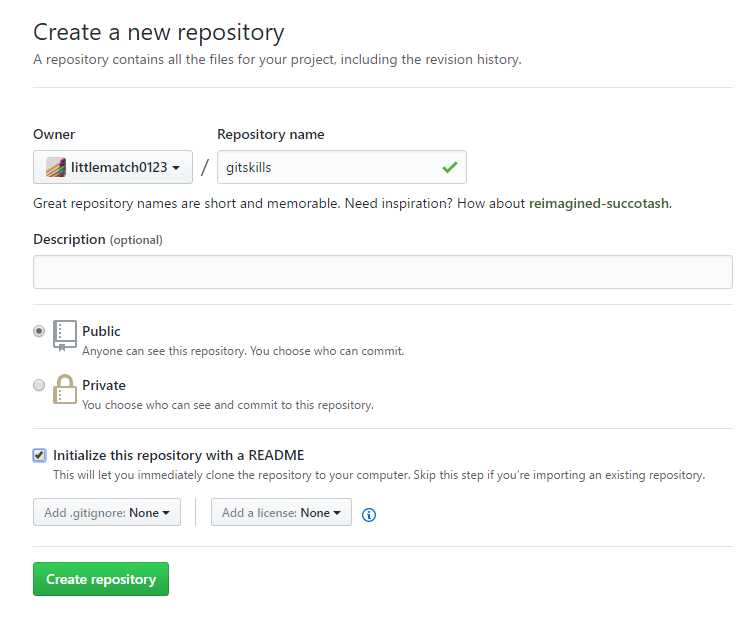Image resolution: width=746 pixels, height=632 pixels.
Task: Focus the Description text field
Action: [x=383, y=272]
